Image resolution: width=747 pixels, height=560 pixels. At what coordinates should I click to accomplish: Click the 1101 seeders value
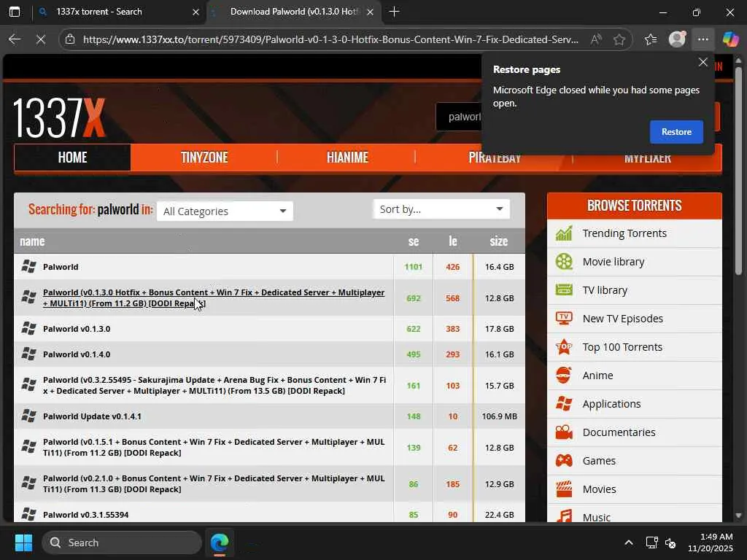[x=414, y=267]
